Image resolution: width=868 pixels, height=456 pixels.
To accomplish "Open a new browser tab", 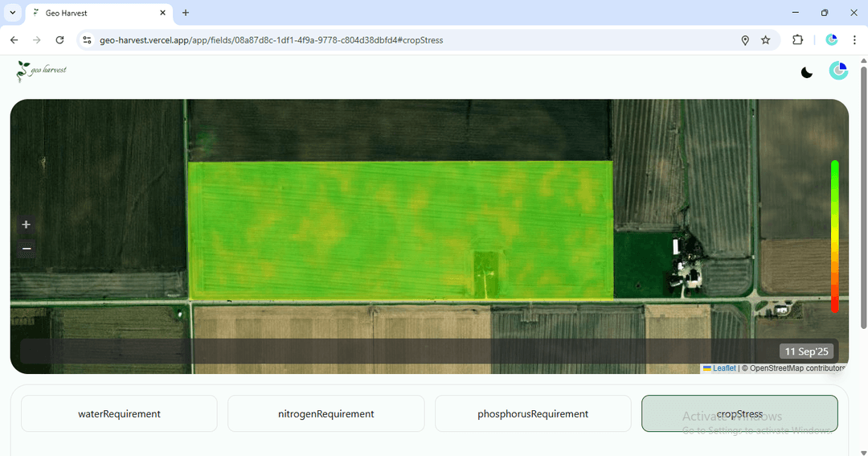I will (186, 13).
